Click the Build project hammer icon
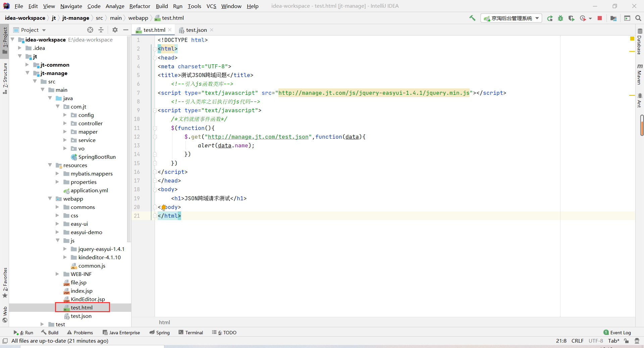The width and height of the screenshot is (644, 348). [472, 18]
